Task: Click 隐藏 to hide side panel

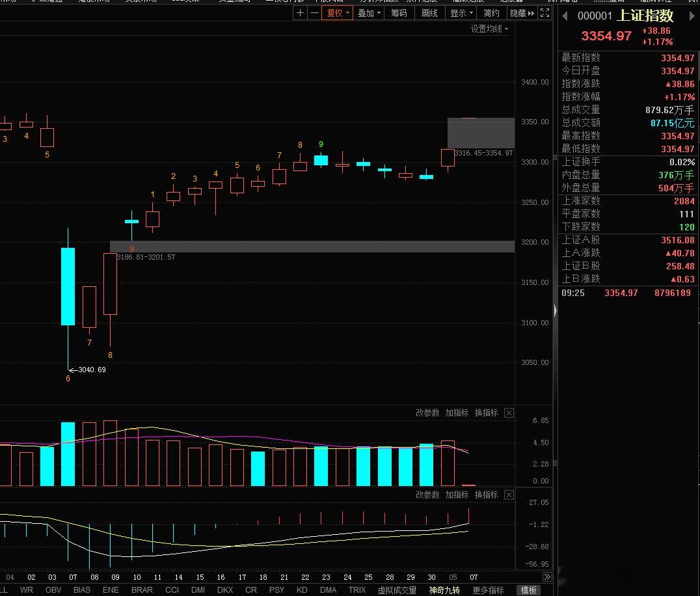Action: pos(522,13)
